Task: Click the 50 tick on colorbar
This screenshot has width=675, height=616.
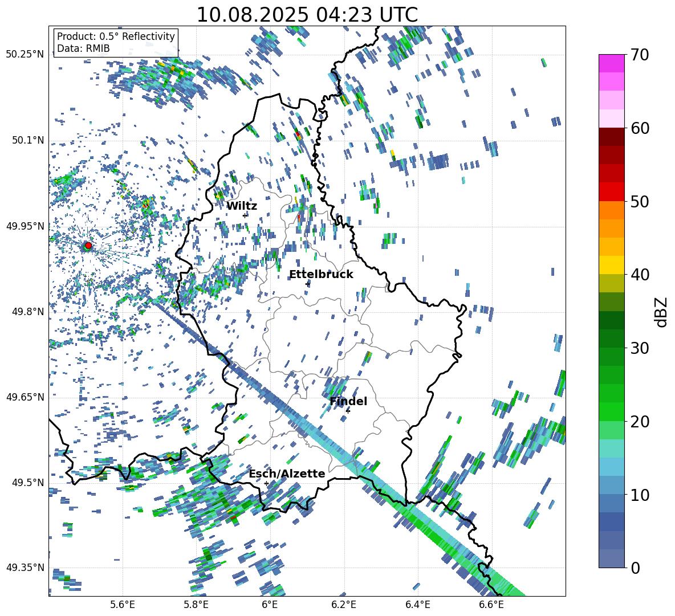Action: pyautogui.click(x=640, y=201)
